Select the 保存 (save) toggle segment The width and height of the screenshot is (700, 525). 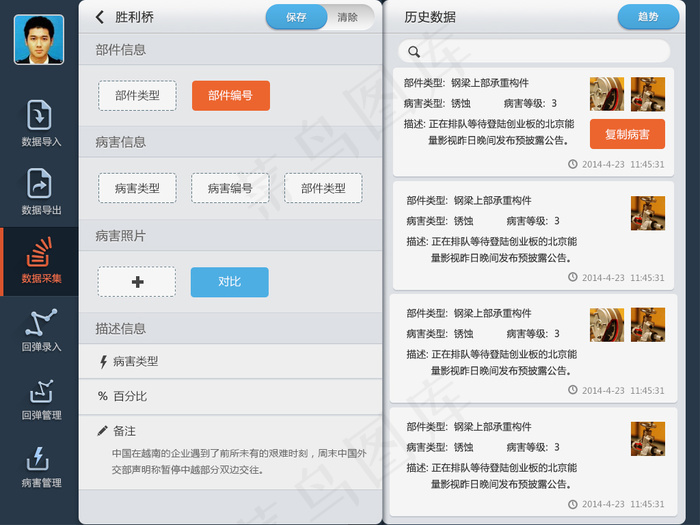click(x=296, y=17)
